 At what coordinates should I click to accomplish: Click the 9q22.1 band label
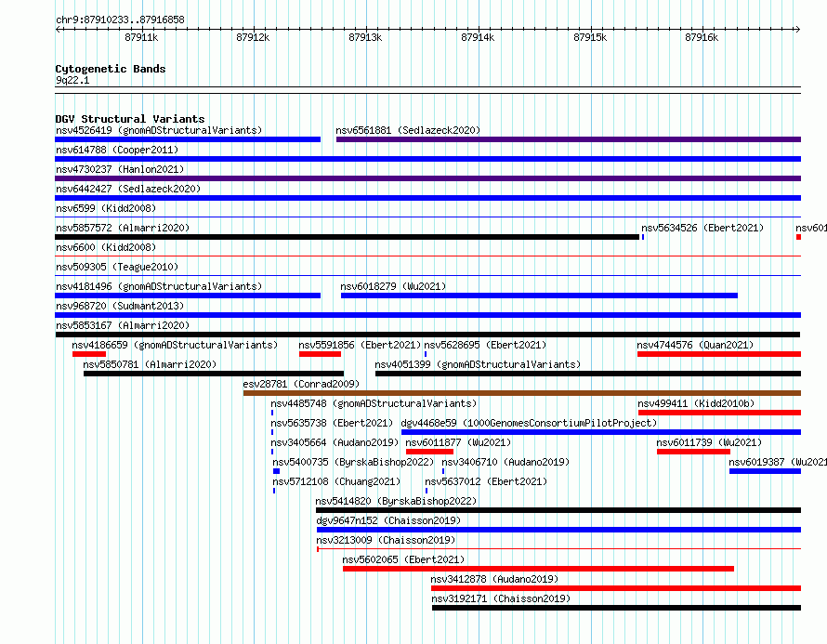pyautogui.click(x=72, y=80)
